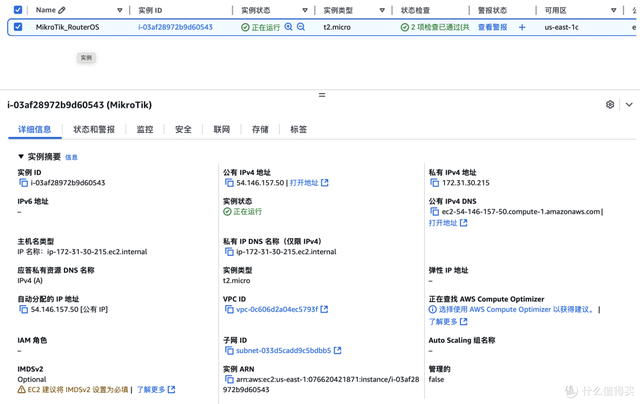This screenshot has height=404, width=640.
Task: Copy the public IPv4 DNS name
Action: [435, 211]
